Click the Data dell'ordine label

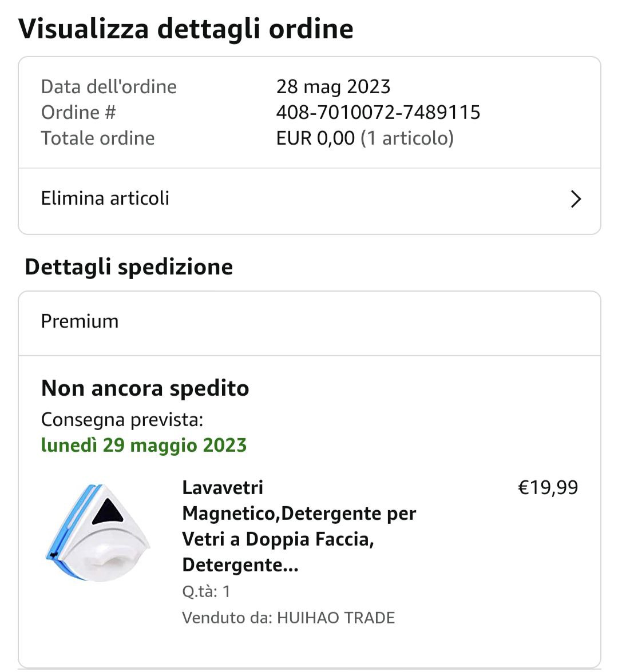(109, 86)
